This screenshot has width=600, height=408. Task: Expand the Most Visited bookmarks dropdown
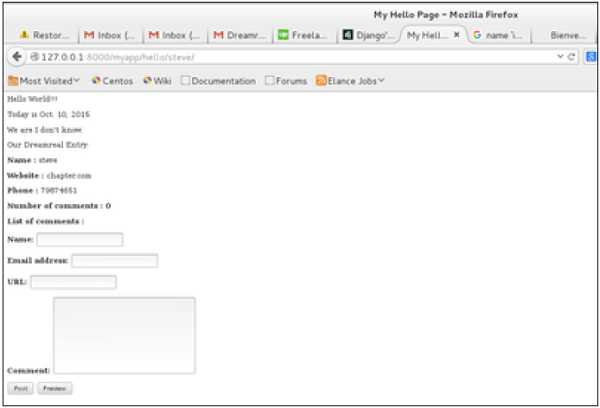77,81
